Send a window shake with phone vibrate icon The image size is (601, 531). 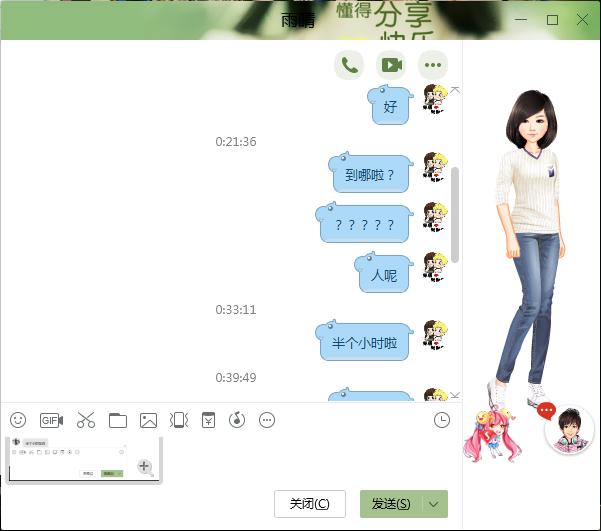pos(179,420)
